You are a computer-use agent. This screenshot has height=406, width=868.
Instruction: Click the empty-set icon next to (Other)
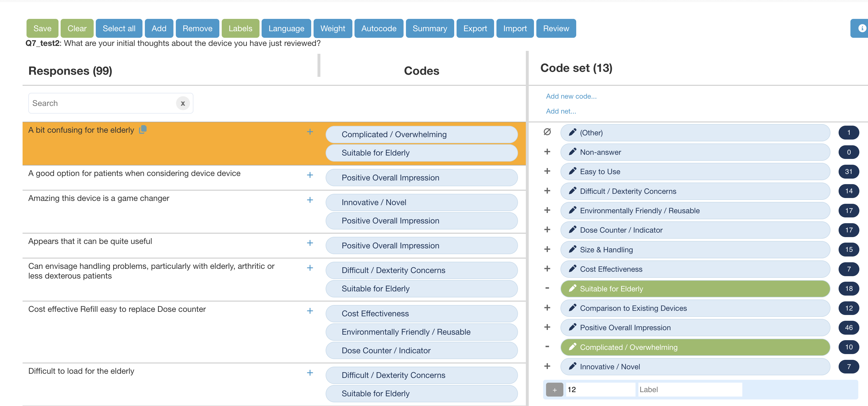coord(547,132)
